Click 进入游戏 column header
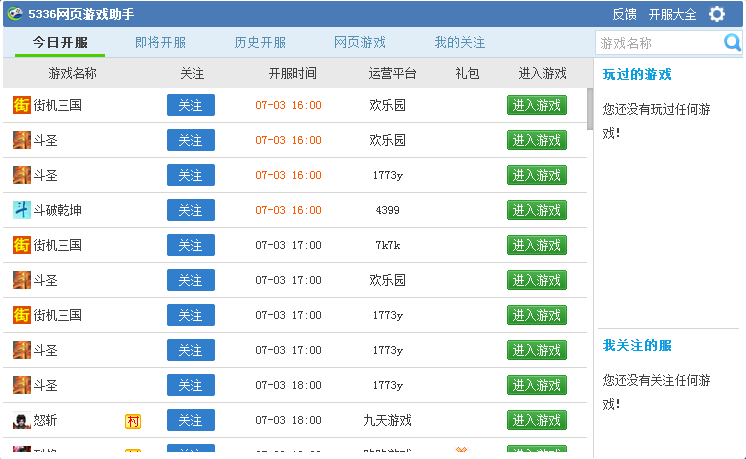This screenshot has width=746, height=459. [542, 73]
